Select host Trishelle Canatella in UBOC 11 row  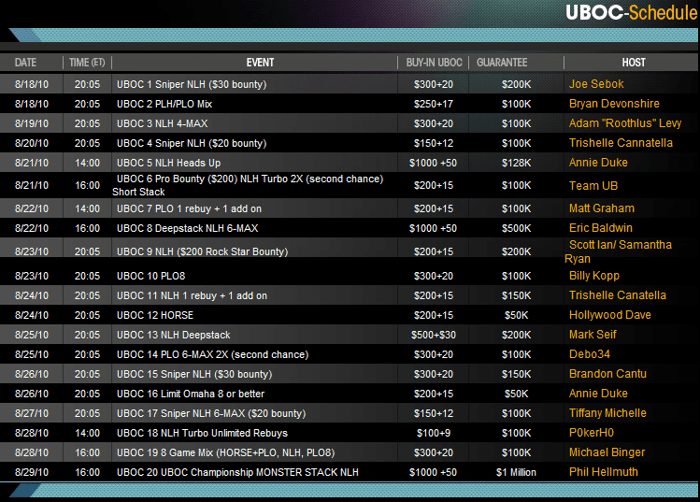click(617, 295)
